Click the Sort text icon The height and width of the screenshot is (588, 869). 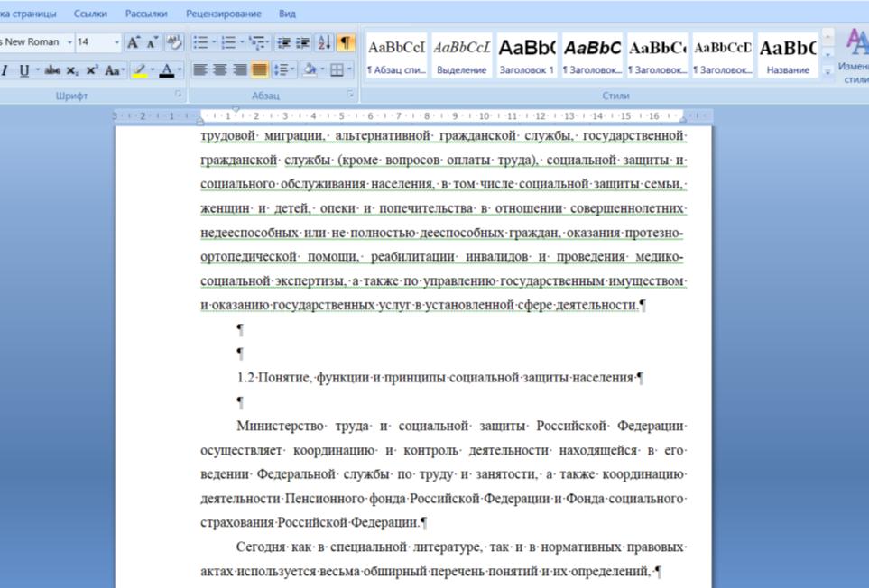325,42
